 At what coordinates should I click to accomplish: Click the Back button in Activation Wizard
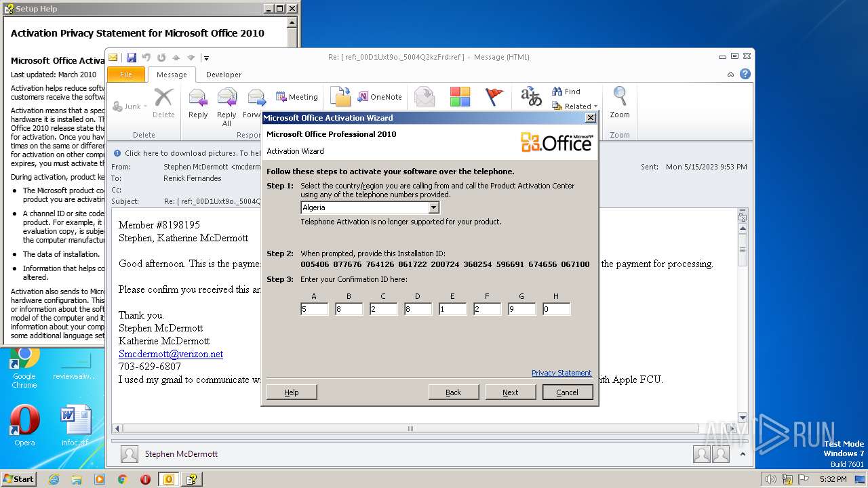tap(454, 392)
